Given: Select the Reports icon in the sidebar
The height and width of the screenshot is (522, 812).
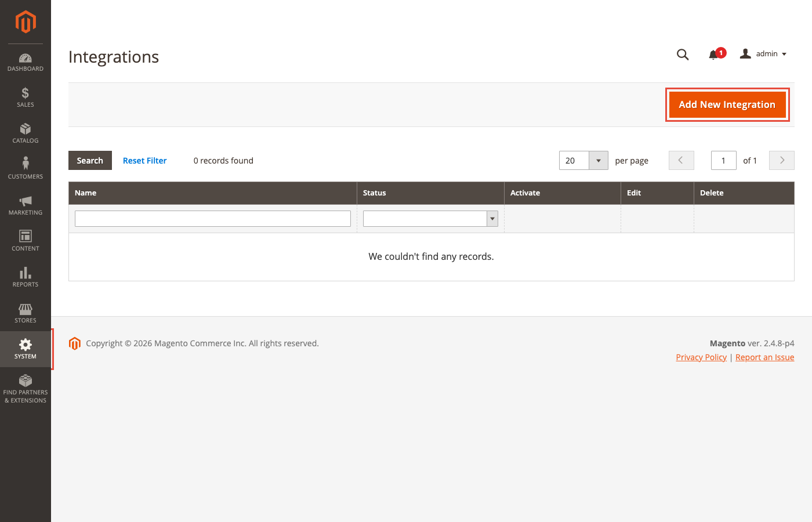Looking at the screenshot, I should [x=25, y=277].
